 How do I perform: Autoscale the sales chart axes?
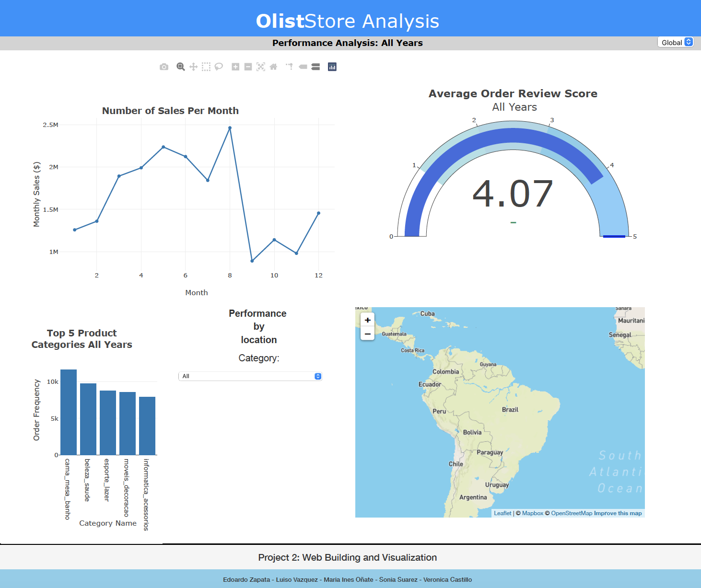(x=261, y=67)
